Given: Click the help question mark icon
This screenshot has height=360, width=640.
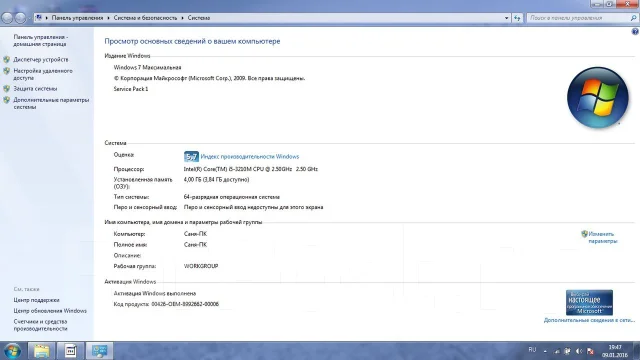Looking at the screenshot, I should pos(635,31).
